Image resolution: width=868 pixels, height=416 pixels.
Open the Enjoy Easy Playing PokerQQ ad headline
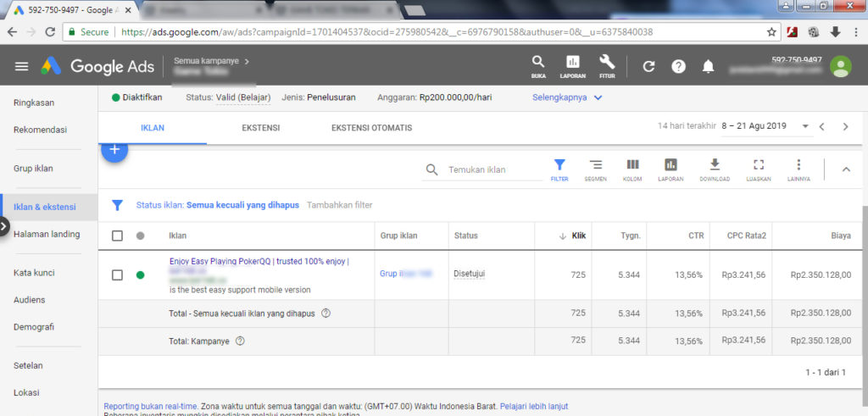point(259,262)
